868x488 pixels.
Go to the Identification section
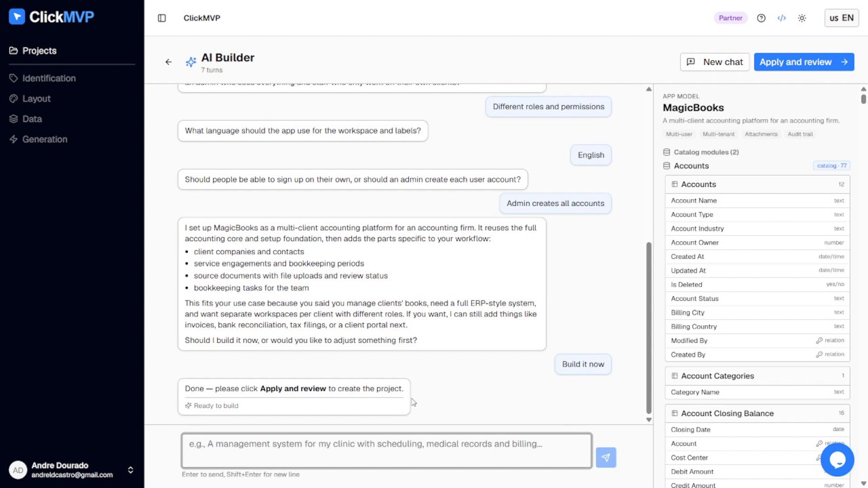tap(42, 78)
